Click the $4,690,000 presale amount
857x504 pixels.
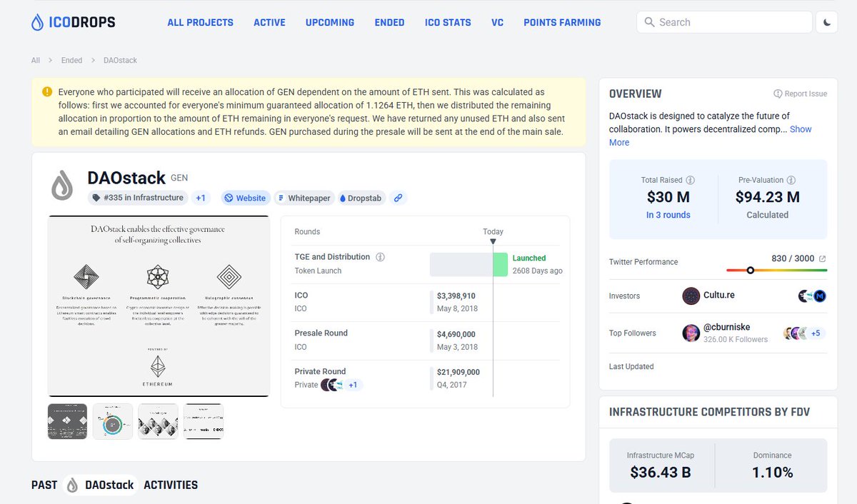(456, 334)
